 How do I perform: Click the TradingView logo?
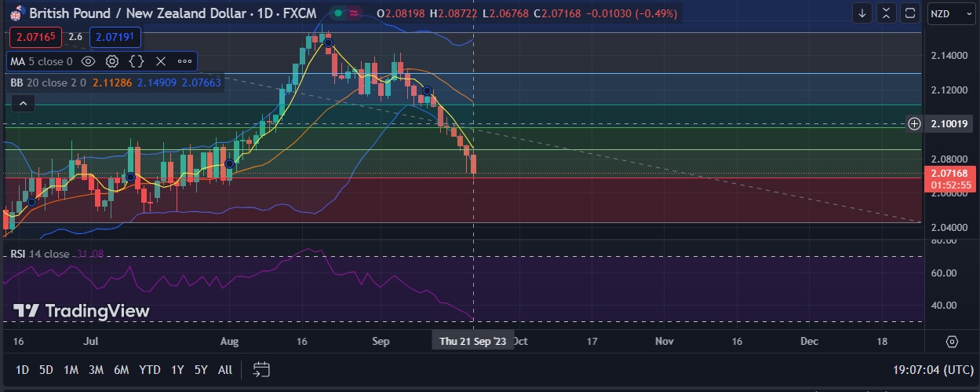tap(82, 311)
